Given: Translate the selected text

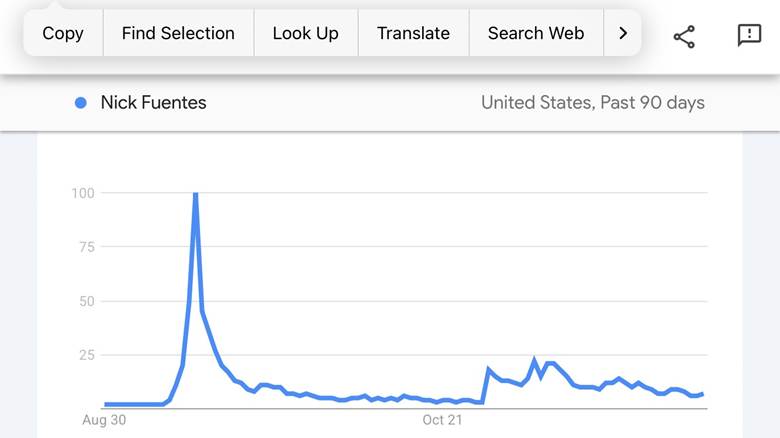Looking at the screenshot, I should click(413, 33).
